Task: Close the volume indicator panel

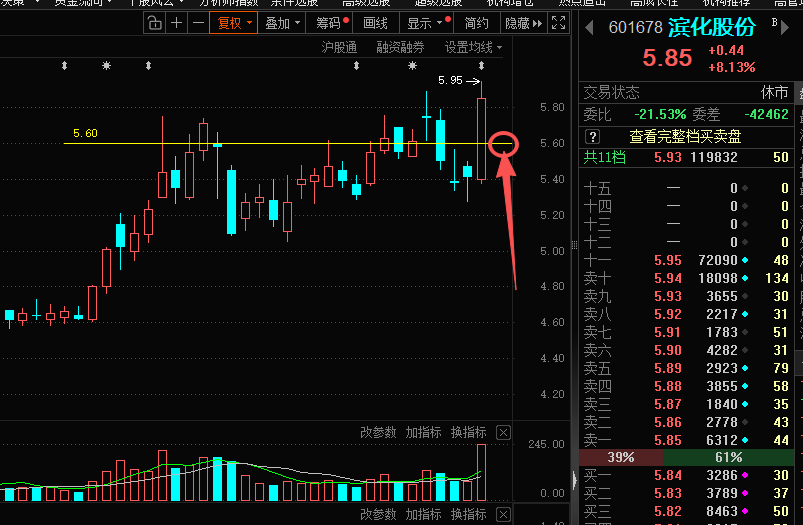Action: pos(503,433)
